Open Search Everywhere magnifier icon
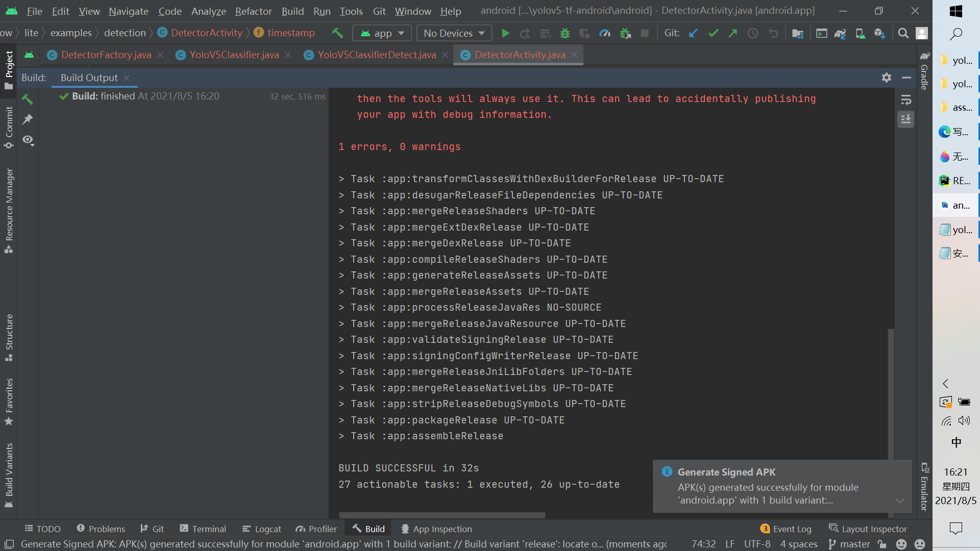This screenshot has width=980, height=551. 903,33
